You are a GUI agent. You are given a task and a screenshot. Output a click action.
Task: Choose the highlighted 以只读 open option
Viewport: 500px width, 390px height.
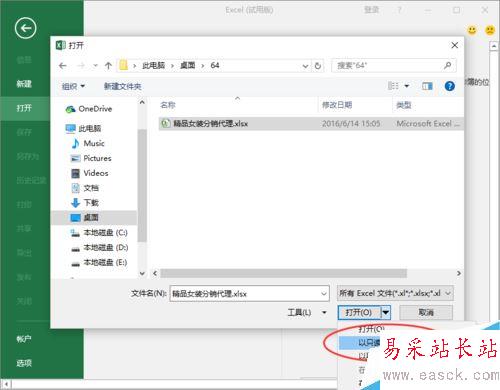[x=359, y=343]
